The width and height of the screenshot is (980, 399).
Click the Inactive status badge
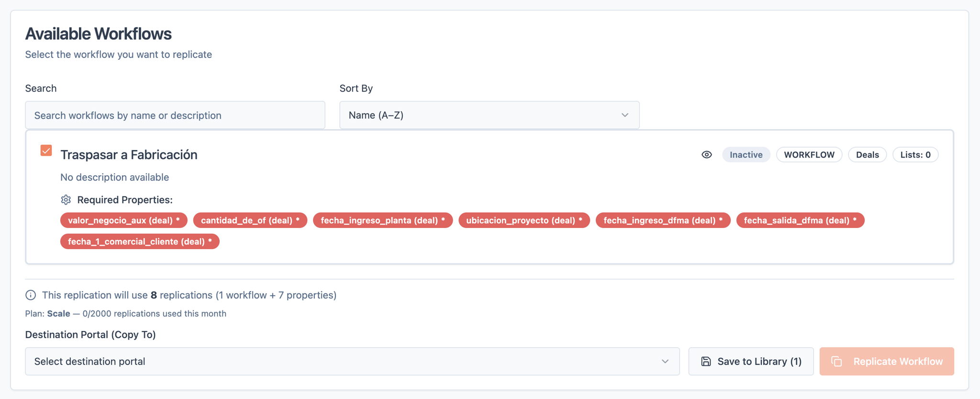746,155
